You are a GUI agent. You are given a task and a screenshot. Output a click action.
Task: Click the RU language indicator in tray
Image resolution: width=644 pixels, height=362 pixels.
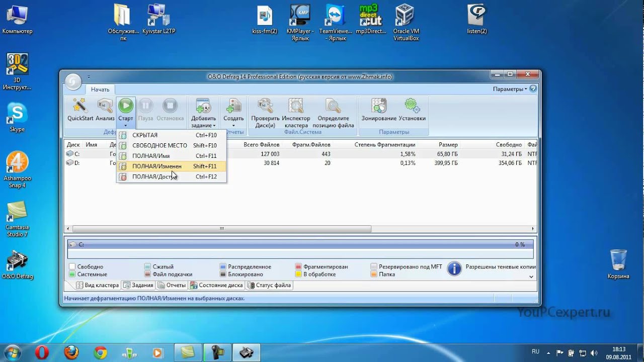pyautogui.click(x=536, y=351)
